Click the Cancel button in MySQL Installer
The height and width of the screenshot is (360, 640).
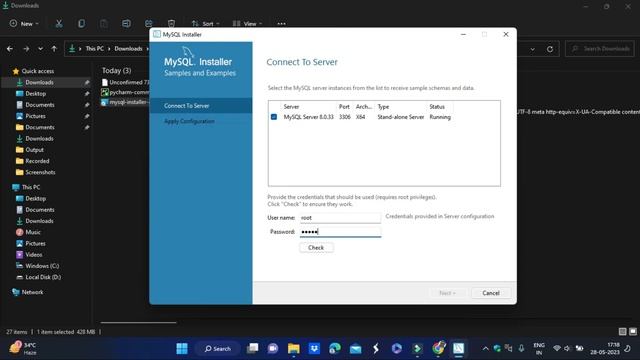(491, 293)
